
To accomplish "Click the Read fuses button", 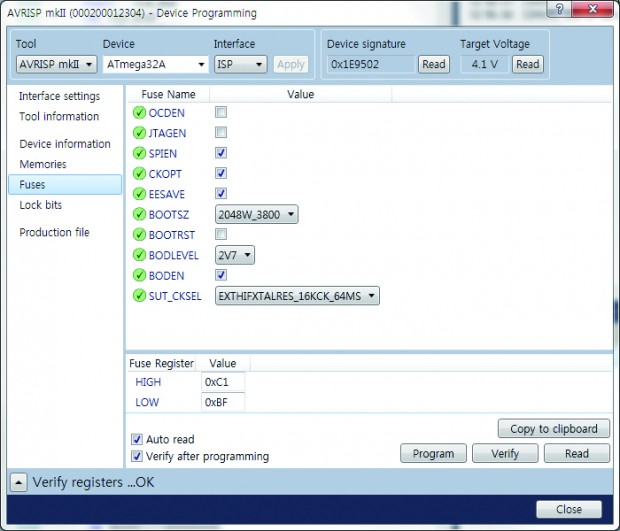I will click(x=577, y=454).
